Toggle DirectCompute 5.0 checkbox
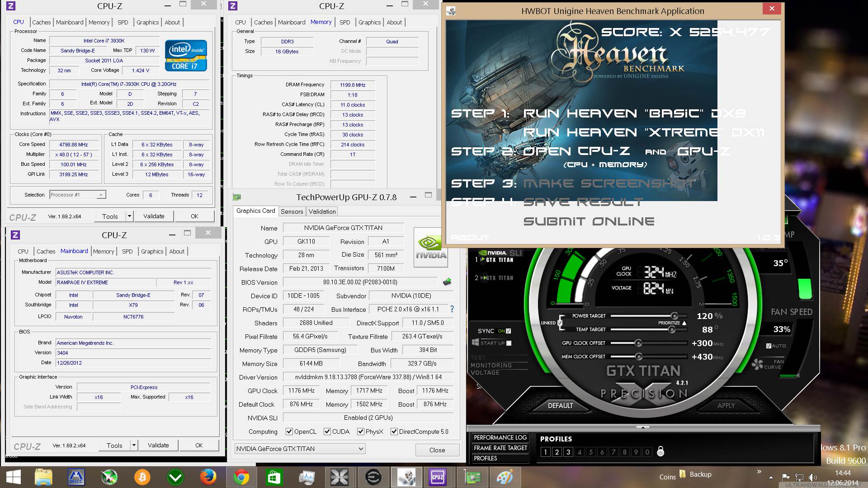 click(394, 432)
